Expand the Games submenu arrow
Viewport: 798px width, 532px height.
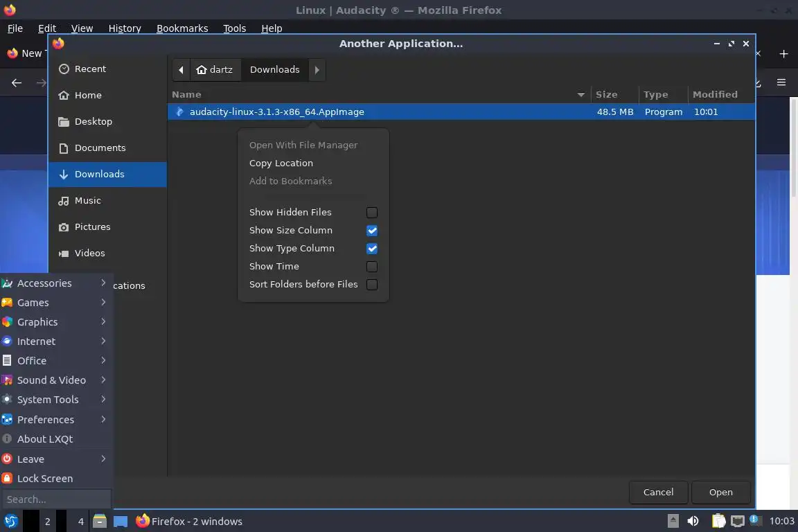click(103, 302)
